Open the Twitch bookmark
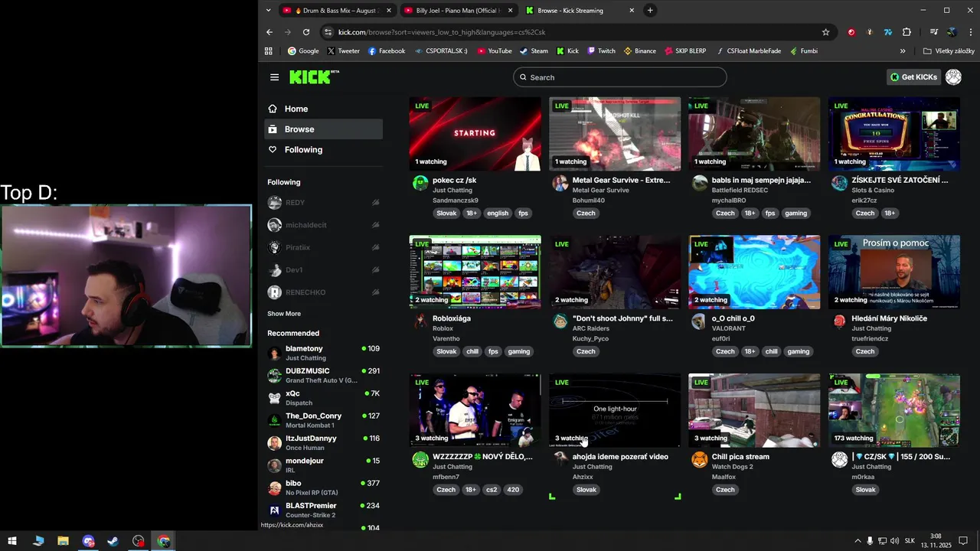980x551 pixels. click(x=601, y=51)
